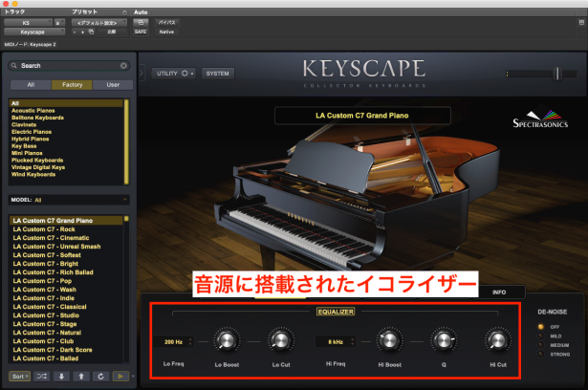Open the MODEL filter dropdown
The width and height of the screenshot is (588, 390).
coord(69,200)
